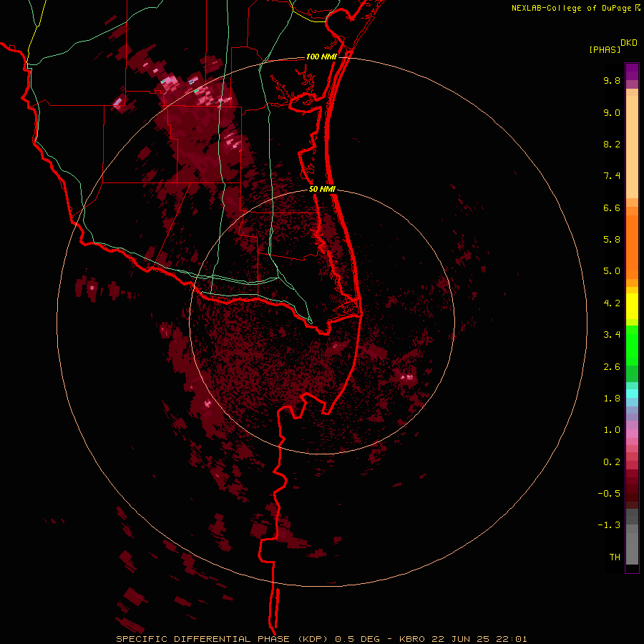Select the 9.8 legend value
This screenshot has height=644, width=644.
pos(612,80)
